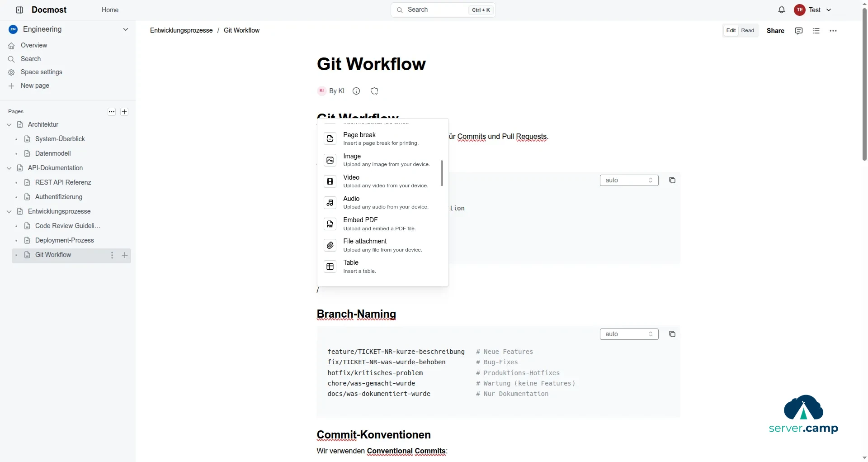
Task: Open language dropdown of first code block
Action: coord(629,180)
